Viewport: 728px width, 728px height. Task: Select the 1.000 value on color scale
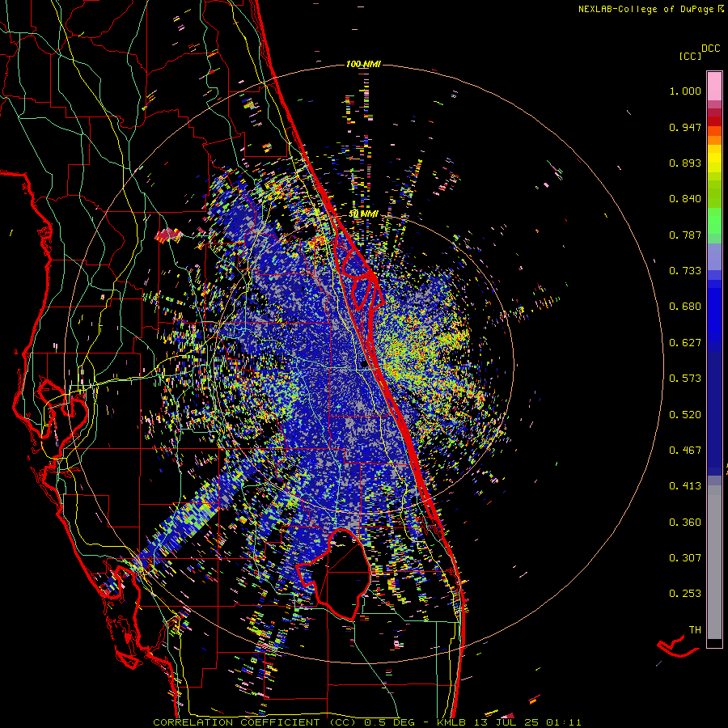[685, 91]
